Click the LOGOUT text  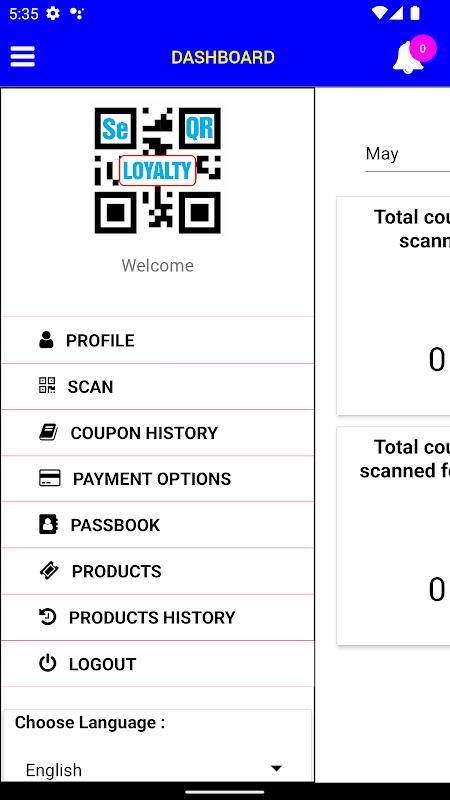tap(103, 664)
